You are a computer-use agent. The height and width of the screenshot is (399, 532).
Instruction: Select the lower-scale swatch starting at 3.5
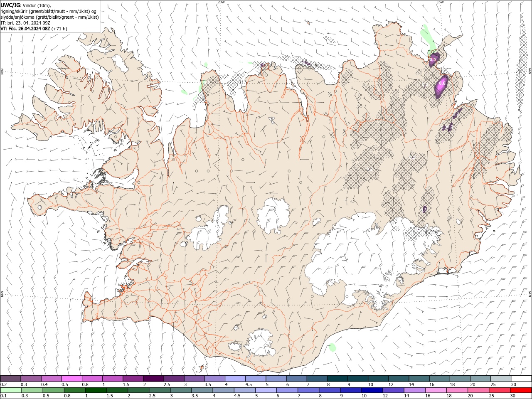coord(202,390)
